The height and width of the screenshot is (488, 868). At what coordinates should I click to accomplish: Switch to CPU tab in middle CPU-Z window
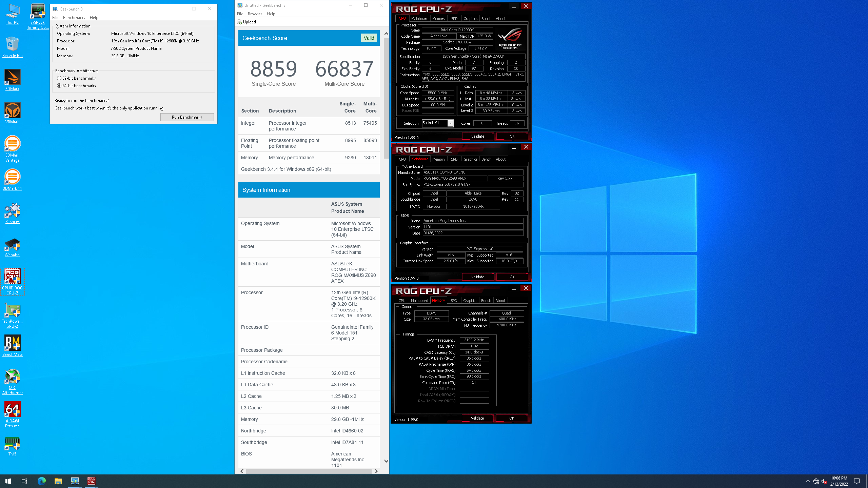click(402, 159)
